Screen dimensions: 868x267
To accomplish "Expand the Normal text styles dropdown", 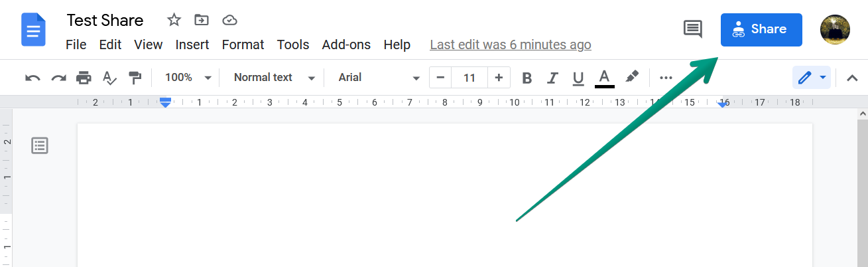I will 274,78.
